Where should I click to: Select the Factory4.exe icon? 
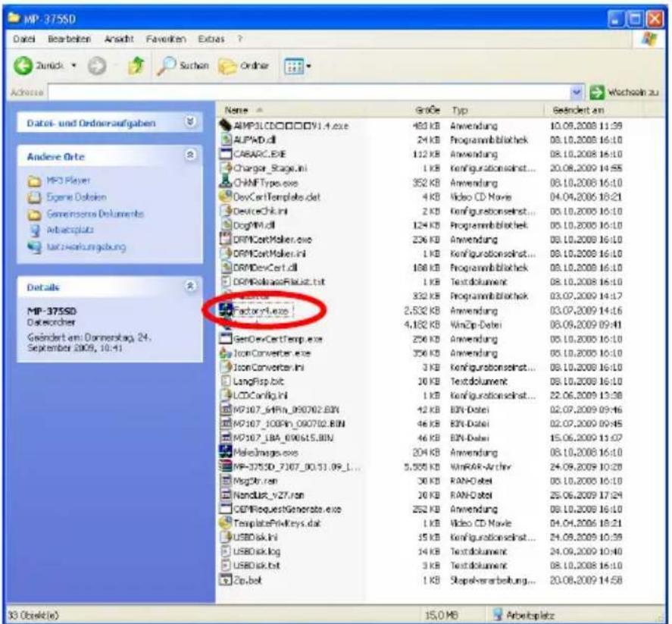(x=226, y=310)
